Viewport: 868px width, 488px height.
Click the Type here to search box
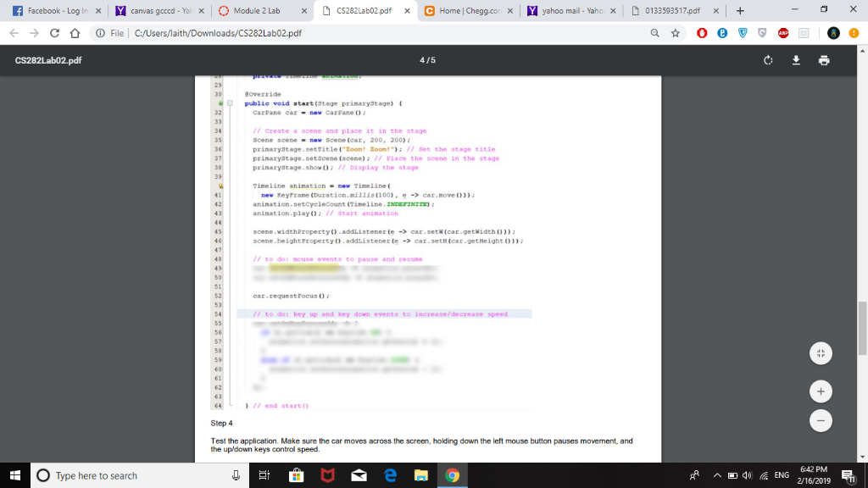click(140, 475)
